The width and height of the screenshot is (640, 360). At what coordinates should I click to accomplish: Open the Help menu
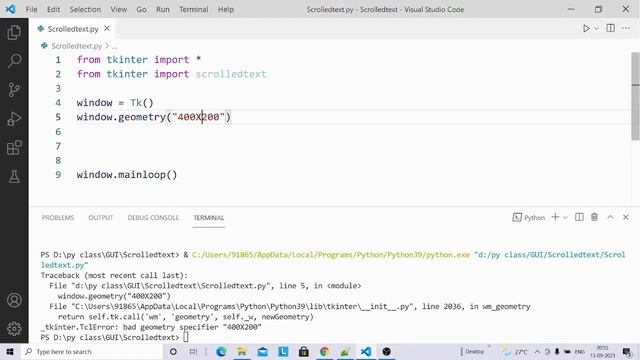(226, 9)
